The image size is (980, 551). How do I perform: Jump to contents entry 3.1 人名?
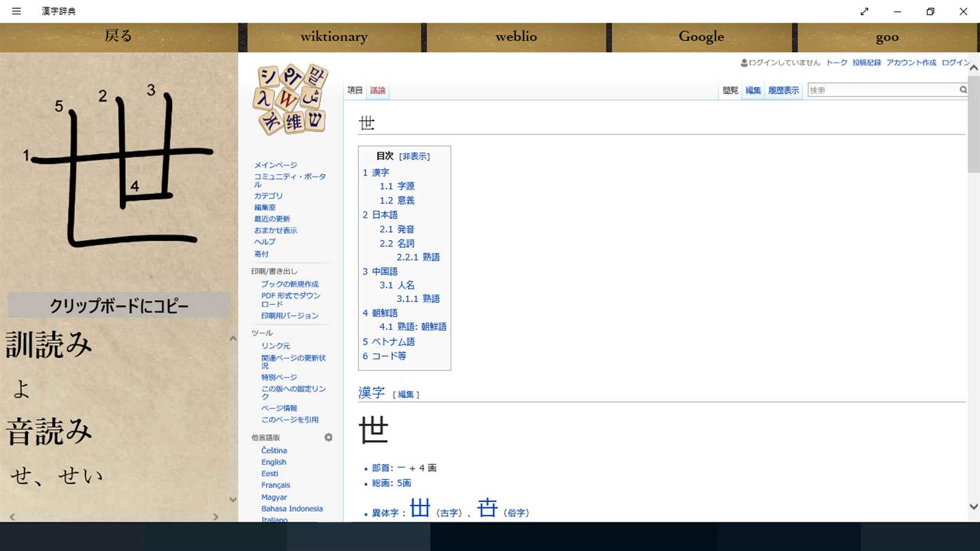click(397, 285)
